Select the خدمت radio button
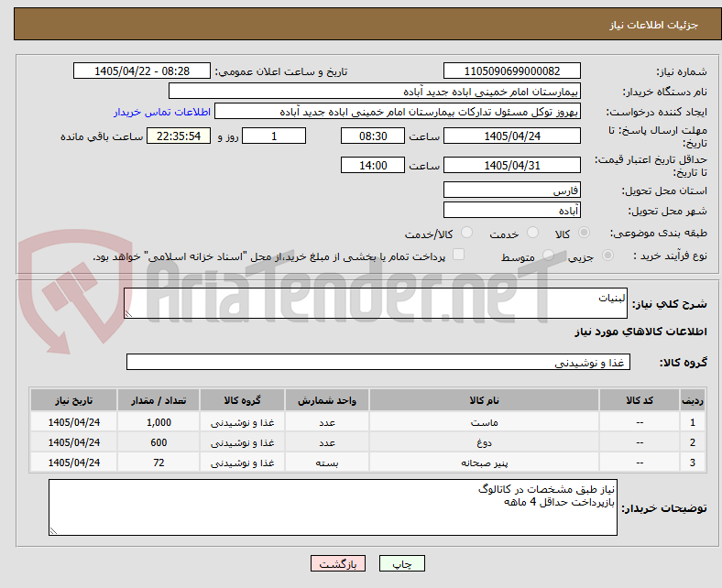Screen dimensions: 722x588 532,233
